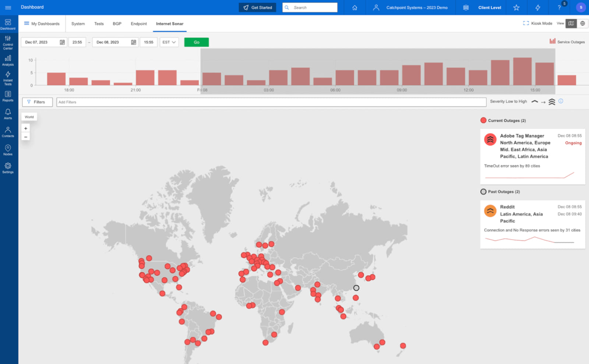Click the Service Outages chart icon
This screenshot has width=589, height=364.
coord(552,41)
